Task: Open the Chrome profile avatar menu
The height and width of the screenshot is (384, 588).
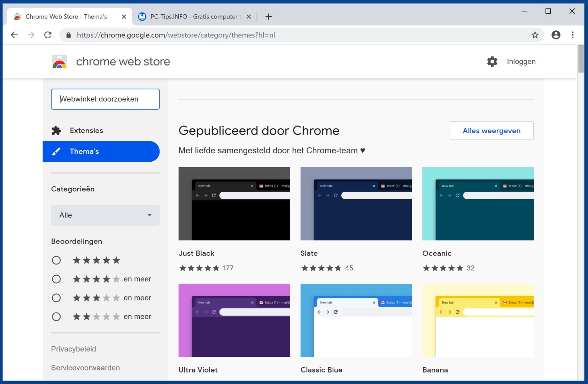Action: (x=556, y=35)
